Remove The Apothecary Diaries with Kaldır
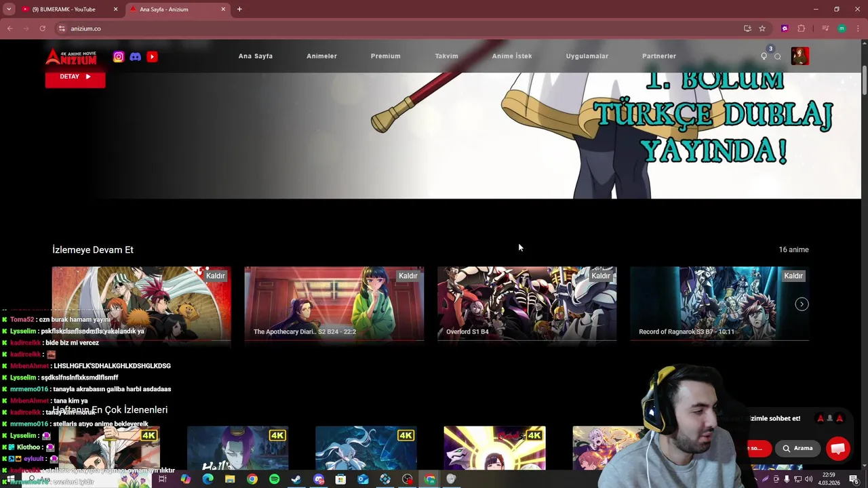Screen dimensions: 868x488 408,276
